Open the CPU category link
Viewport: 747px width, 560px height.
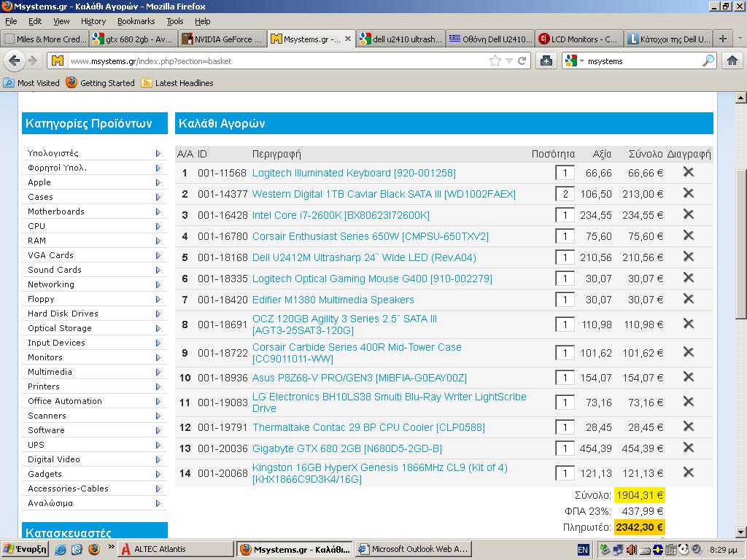(x=36, y=226)
